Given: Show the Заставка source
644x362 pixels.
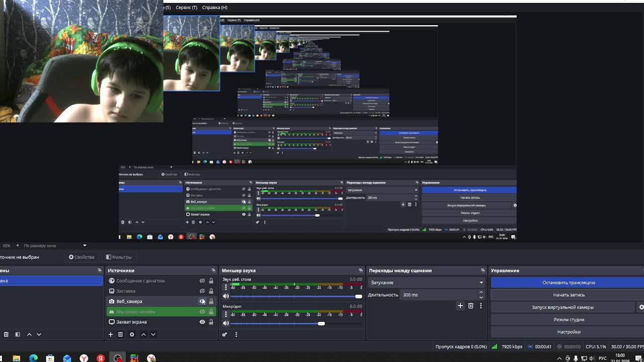Looking at the screenshot, I should tap(202, 291).
